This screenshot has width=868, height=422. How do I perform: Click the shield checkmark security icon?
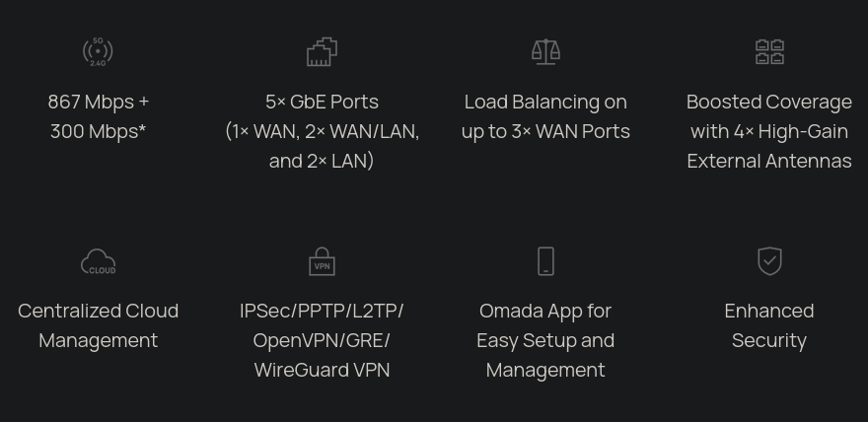coord(769,261)
